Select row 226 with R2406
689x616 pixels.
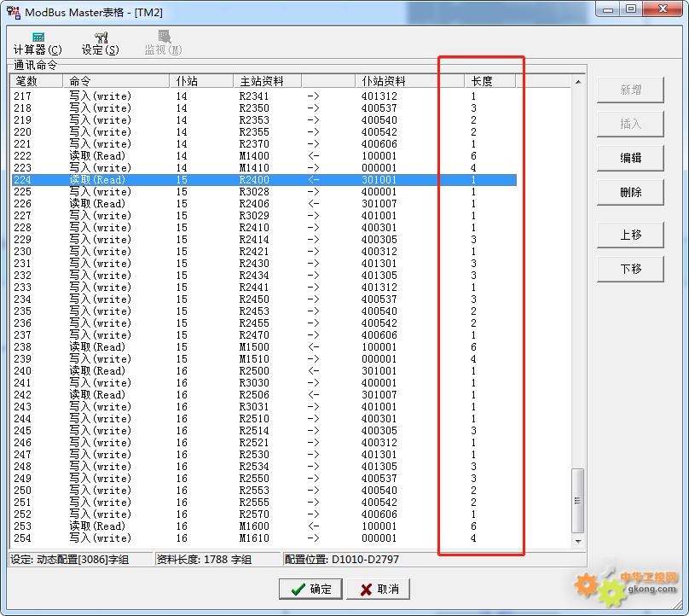click(263, 204)
